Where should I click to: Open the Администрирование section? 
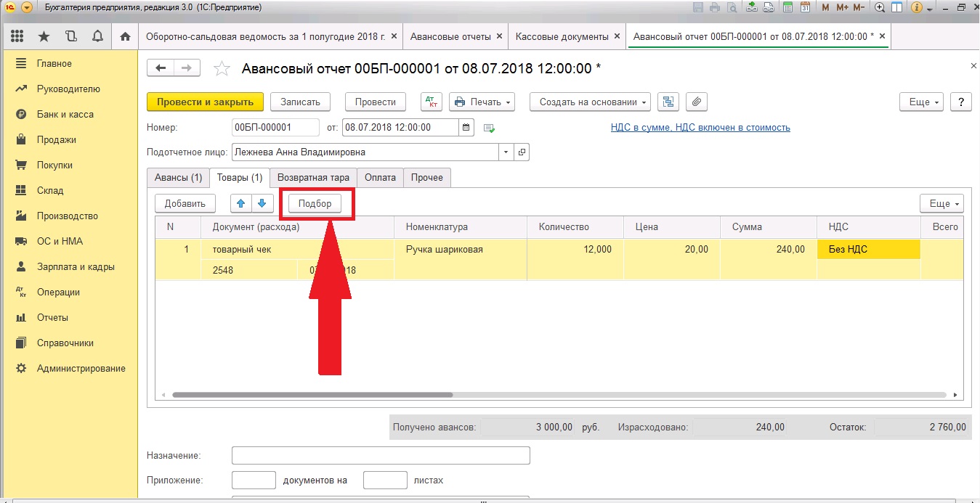pos(81,368)
